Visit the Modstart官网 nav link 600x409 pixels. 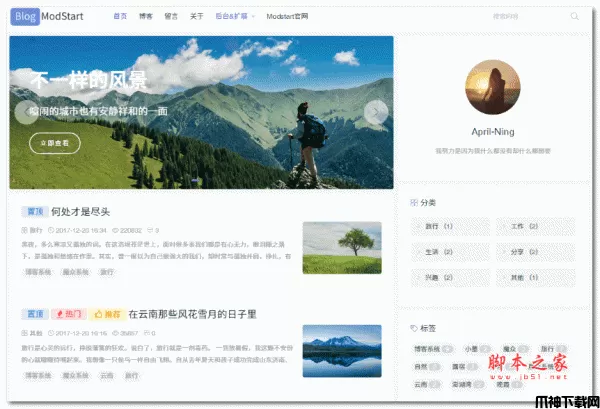tap(287, 16)
